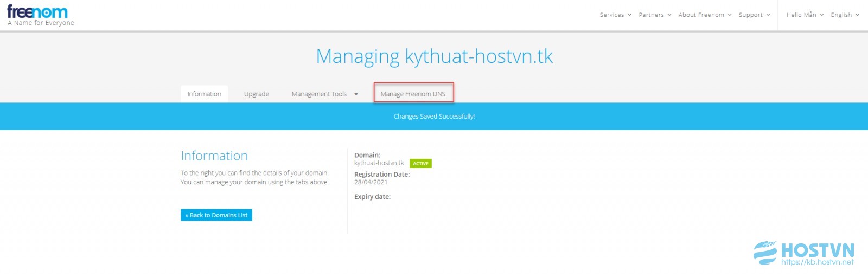Click the Changes Saved Successfully message
The image size is (868, 277).
tap(434, 117)
